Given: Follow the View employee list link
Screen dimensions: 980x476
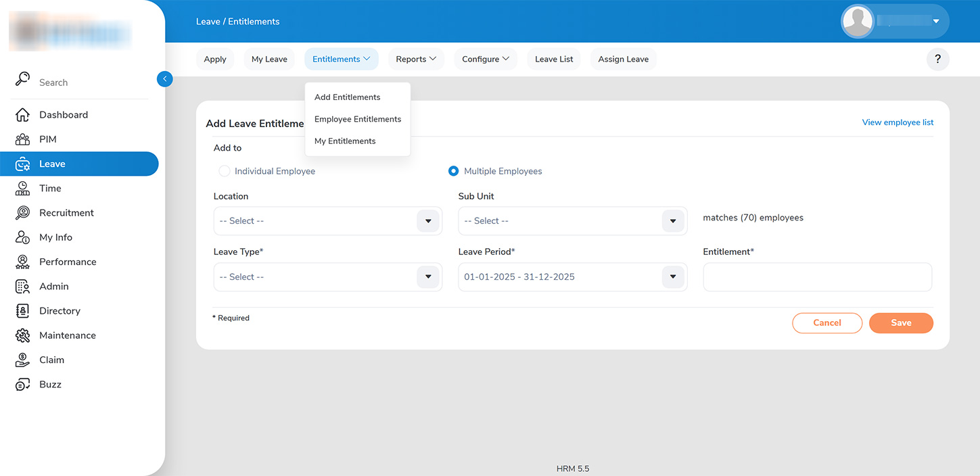Looking at the screenshot, I should tap(897, 122).
